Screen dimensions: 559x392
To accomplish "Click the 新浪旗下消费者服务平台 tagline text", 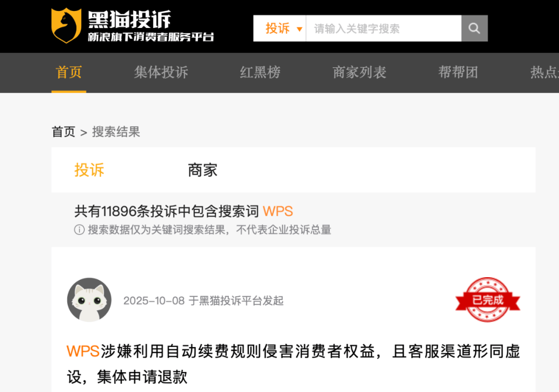I will [x=151, y=37].
